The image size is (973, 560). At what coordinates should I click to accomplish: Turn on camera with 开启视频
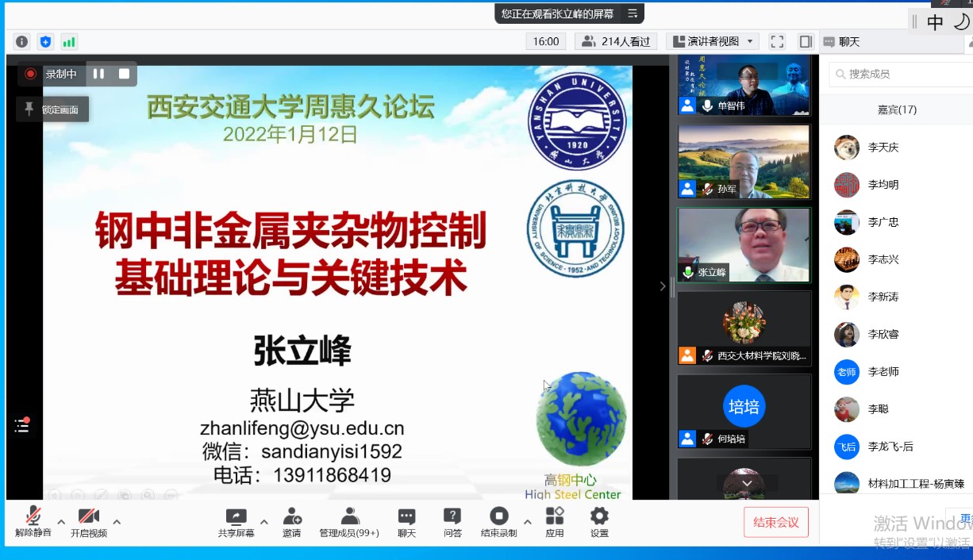point(89,522)
